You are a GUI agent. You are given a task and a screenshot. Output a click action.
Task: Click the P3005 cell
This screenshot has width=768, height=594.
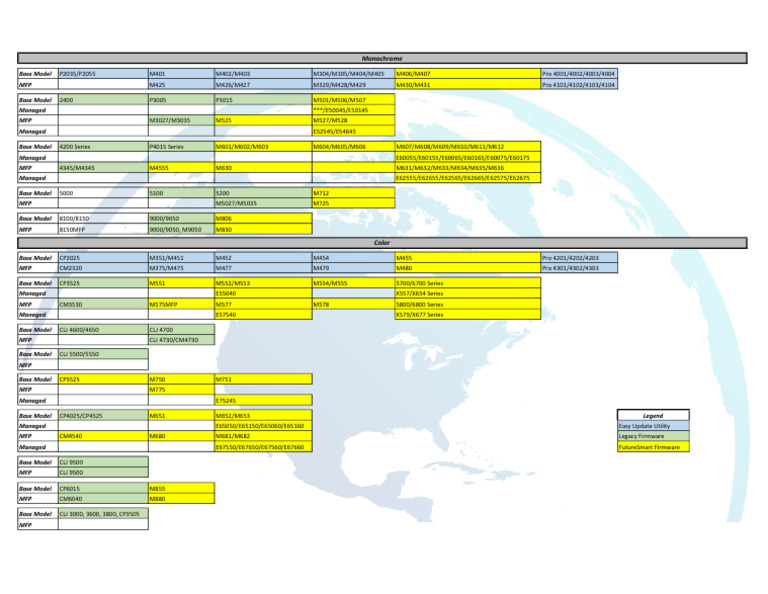(x=181, y=100)
